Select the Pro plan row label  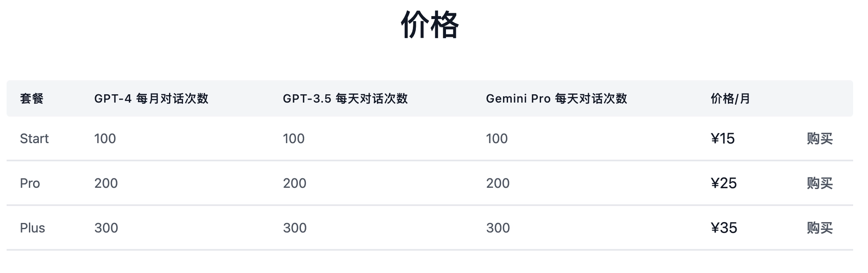pyautogui.click(x=30, y=183)
